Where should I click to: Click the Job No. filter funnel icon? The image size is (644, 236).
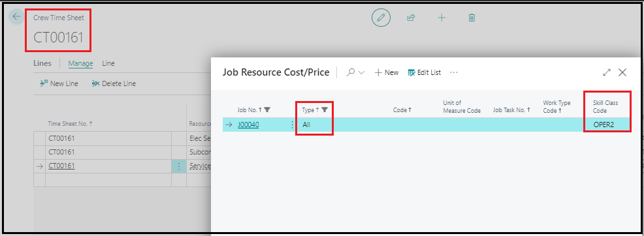(x=267, y=110)
